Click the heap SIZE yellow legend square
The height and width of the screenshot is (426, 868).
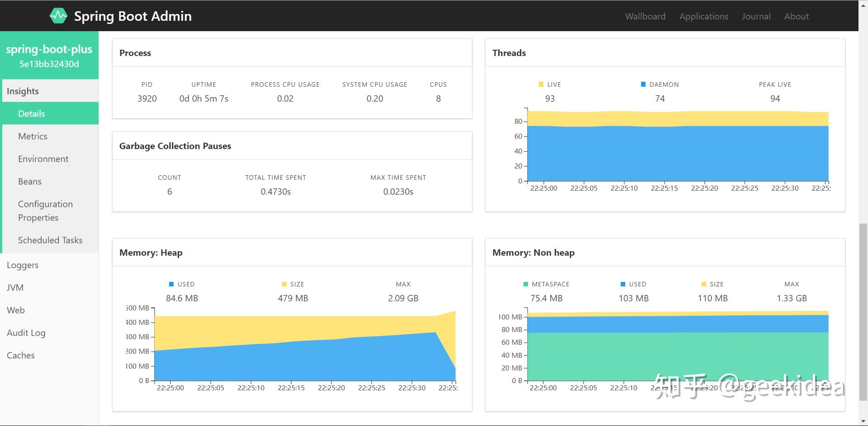[x=284, y=284]
